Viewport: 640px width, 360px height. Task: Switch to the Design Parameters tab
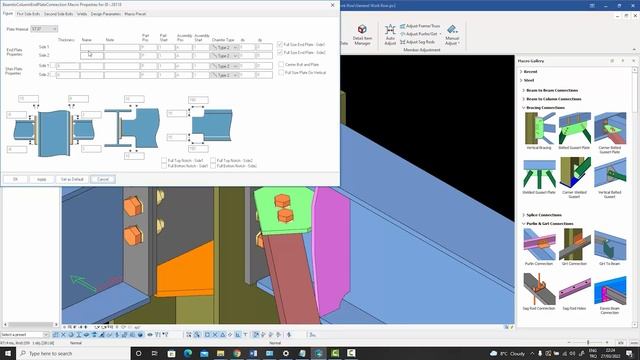tap(106, 14)
